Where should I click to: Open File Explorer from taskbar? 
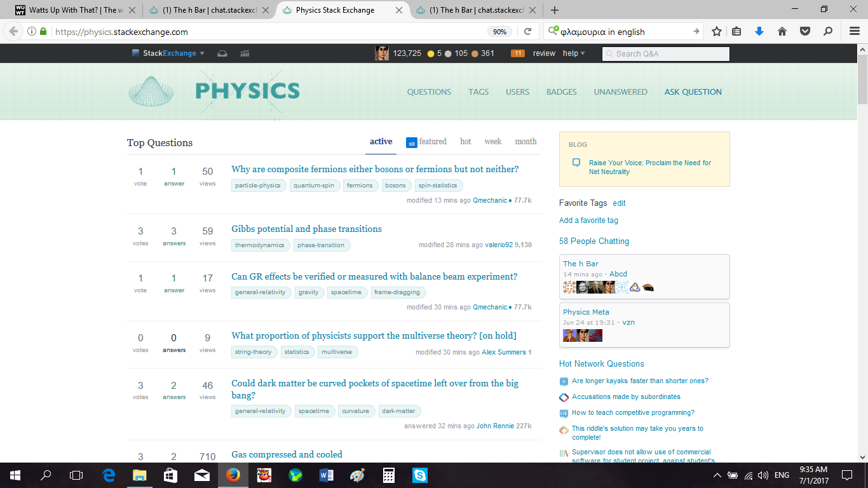pos(139,475)
